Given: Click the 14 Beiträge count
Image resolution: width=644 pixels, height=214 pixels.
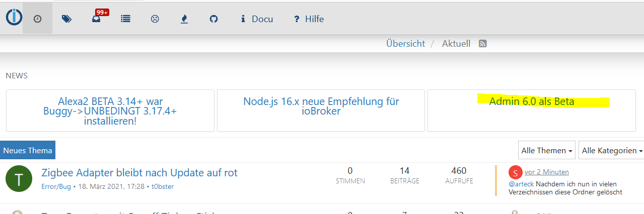Looking at the screenshot, I should click(x=405, y=171).
